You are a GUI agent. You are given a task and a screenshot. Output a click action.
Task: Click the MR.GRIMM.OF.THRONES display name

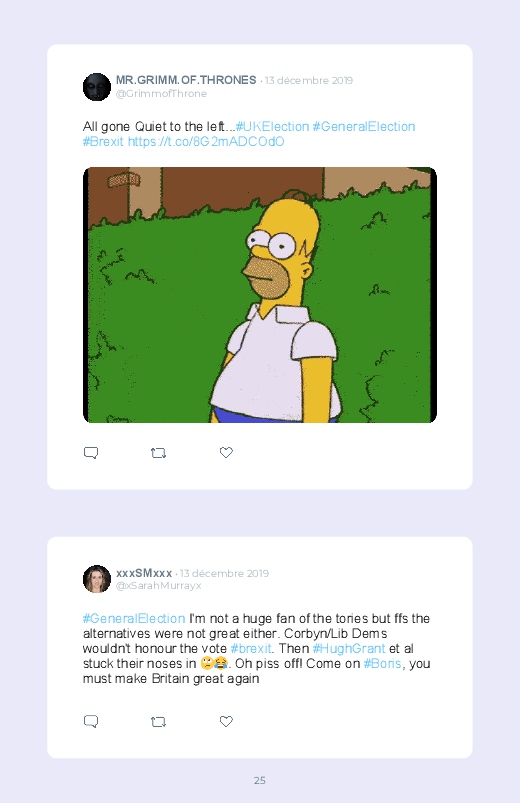coord(186,80)
